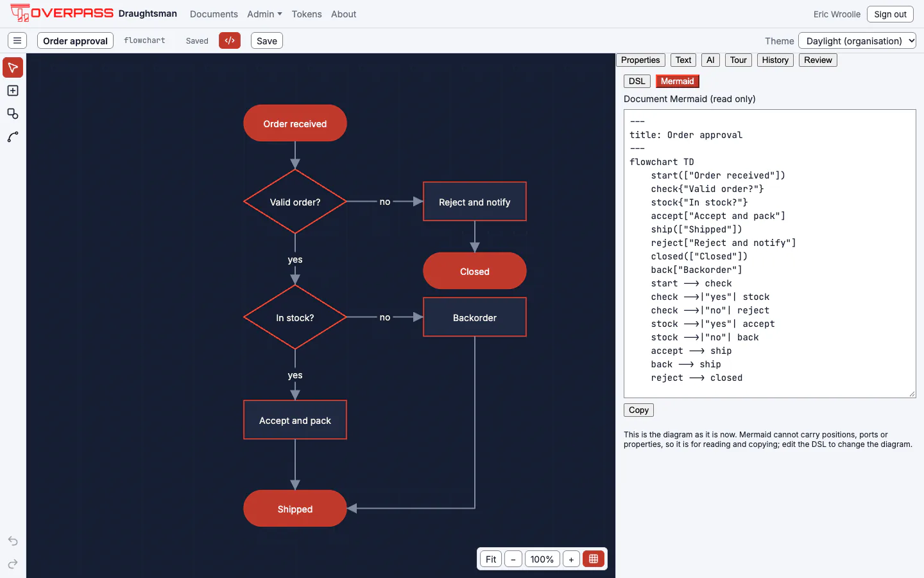Open the Tour tab
Screen dimensions: 924x578
739,60
